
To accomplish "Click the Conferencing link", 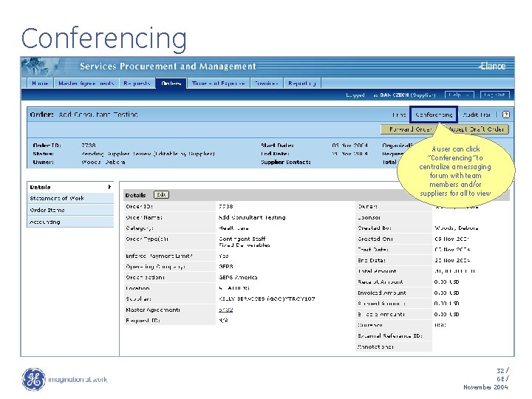I will (x=434, y=115).
